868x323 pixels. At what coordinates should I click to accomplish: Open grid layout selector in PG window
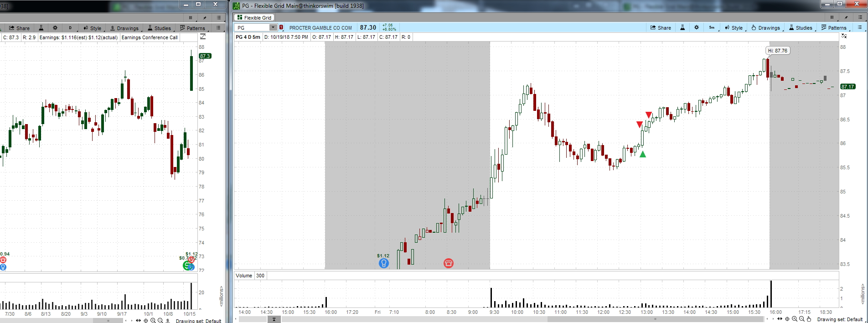832,17
